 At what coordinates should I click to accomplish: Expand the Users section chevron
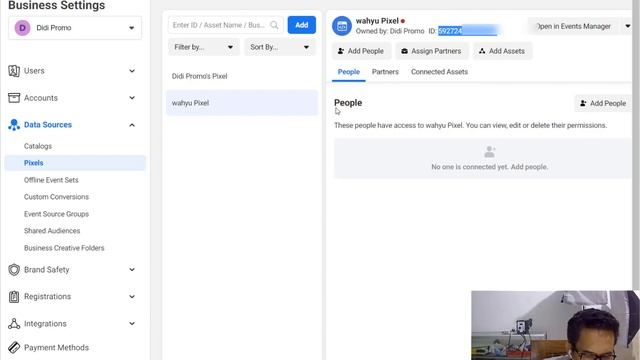(132, 71)
